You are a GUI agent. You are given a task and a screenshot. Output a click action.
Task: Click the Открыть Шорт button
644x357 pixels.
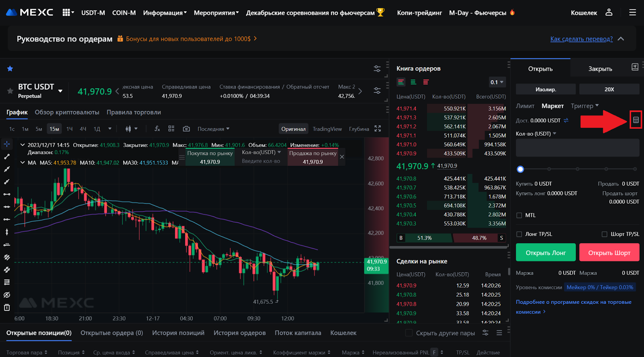point(609,253)
